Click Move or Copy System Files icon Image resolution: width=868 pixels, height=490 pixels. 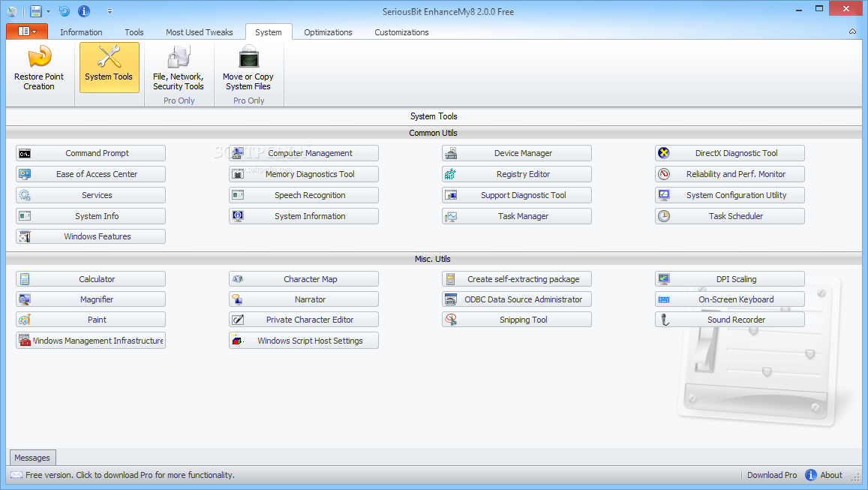click(248, 56)
